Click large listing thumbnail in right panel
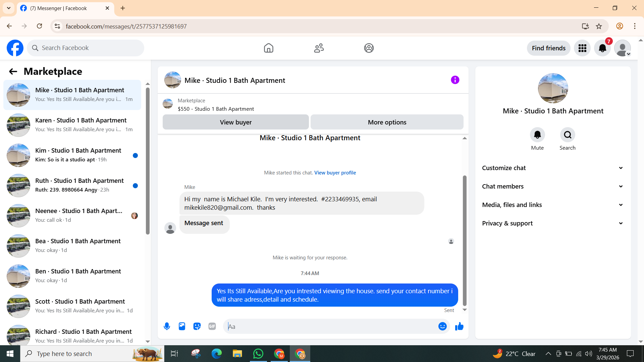Screen dimensions: 644x362 [553, 88]
